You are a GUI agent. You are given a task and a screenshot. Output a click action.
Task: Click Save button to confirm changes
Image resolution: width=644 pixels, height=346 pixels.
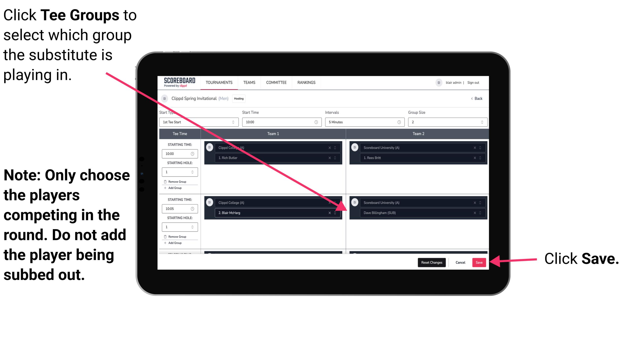tap(479, 262)
